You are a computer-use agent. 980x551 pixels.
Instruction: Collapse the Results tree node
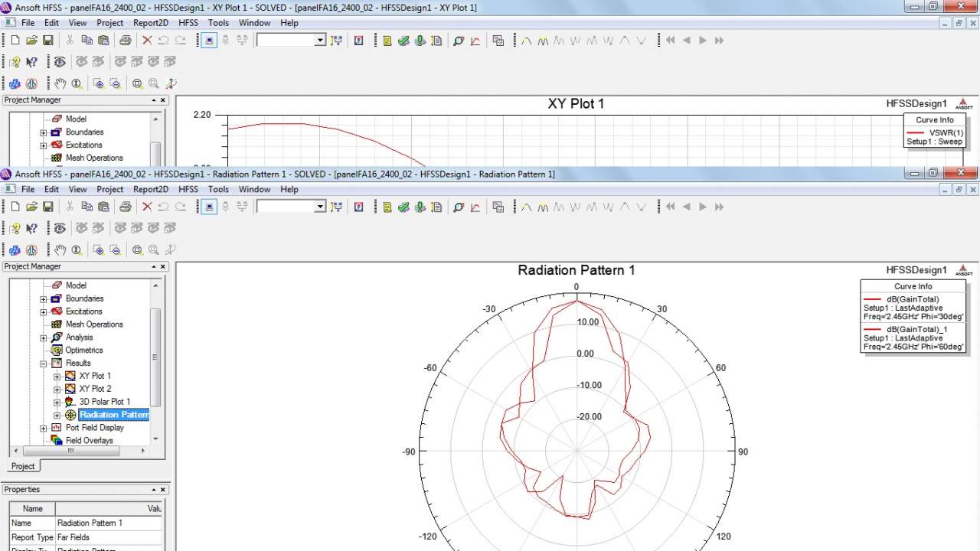[44, 364]
